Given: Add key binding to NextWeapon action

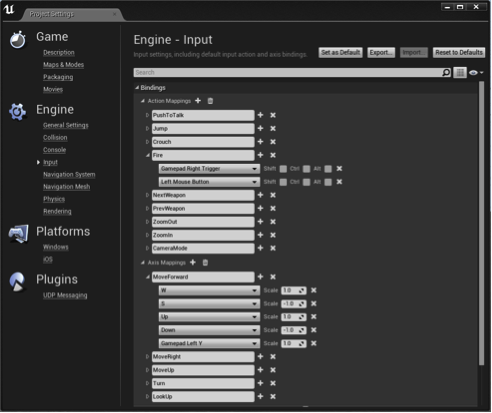Looking at the screenshot, I should [x=260, y=195].
